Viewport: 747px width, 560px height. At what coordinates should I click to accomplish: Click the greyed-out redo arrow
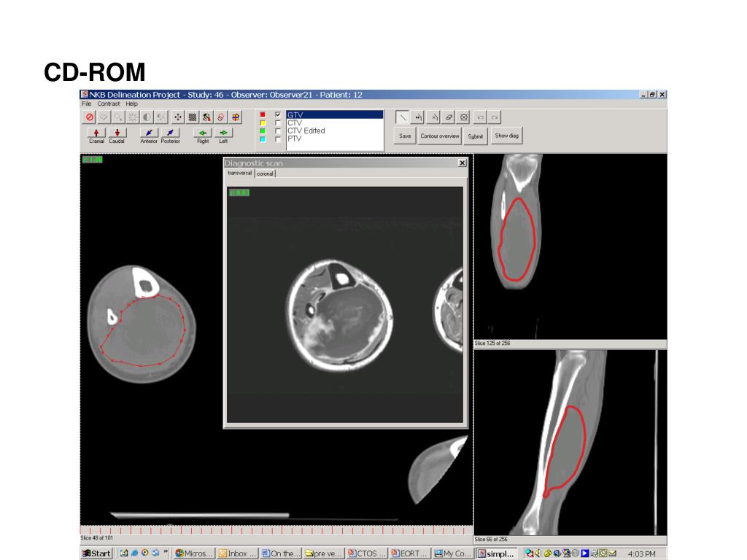pyautogui.click(x=495, y=117)
